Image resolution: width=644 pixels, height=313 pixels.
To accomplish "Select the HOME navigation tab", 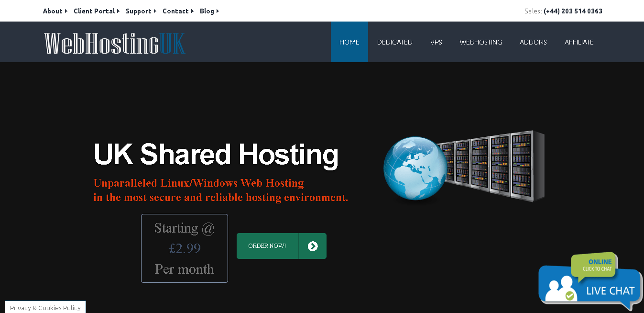I will coord(349,42).
